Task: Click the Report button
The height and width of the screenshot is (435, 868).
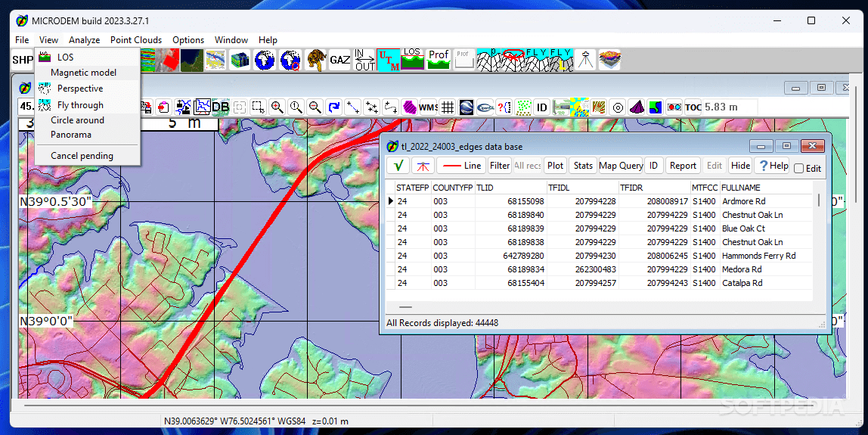Action: 683,165
